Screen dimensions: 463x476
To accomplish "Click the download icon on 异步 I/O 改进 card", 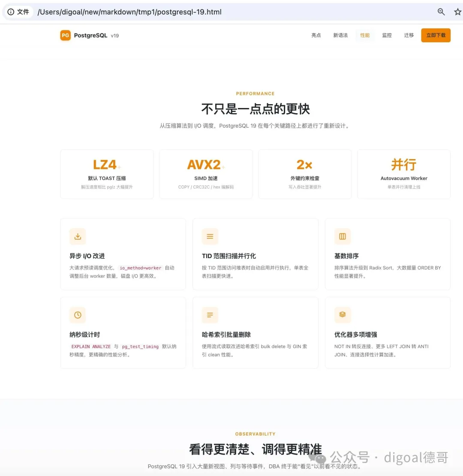I will tap(78, 236).
